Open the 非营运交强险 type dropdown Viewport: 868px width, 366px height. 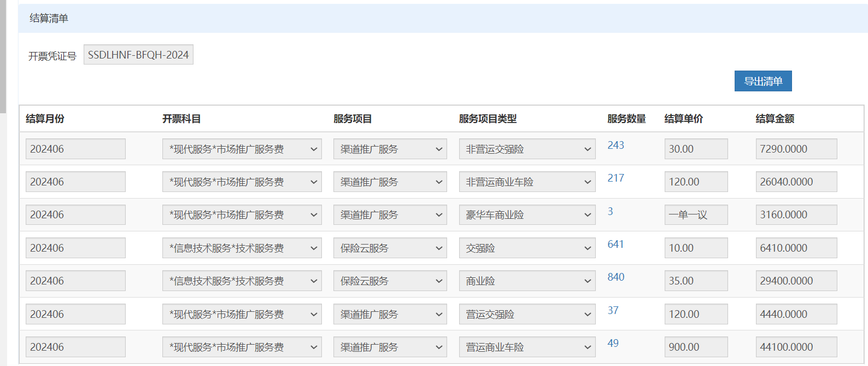point(527,149)
